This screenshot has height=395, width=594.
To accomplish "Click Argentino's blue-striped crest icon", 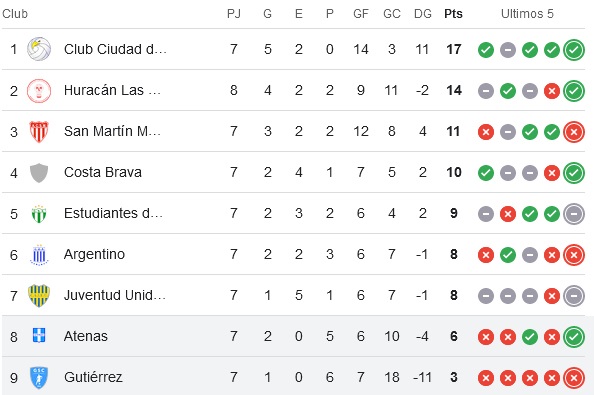I will pos(39,254).
